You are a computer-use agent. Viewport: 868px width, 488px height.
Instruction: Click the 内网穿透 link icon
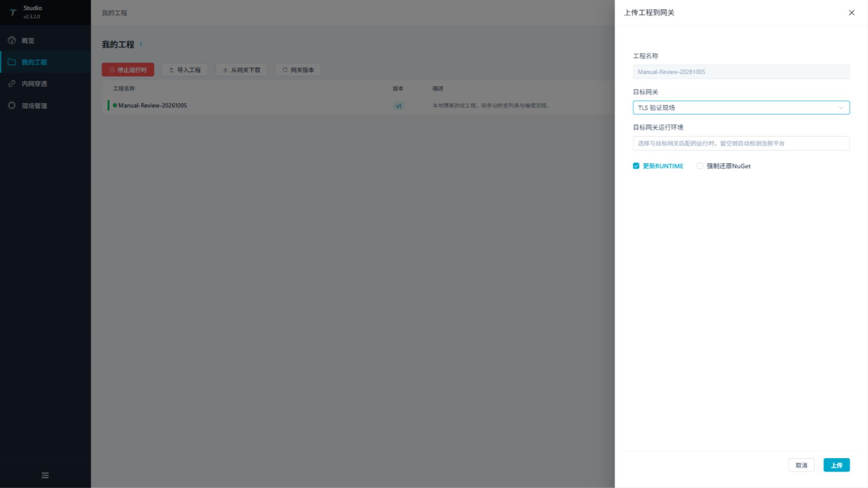(12, 84)
